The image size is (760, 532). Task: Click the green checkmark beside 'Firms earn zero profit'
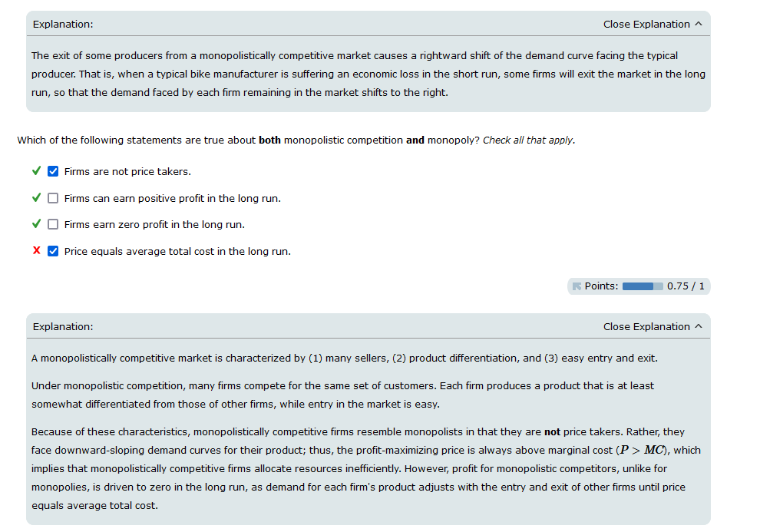(36, 223)
